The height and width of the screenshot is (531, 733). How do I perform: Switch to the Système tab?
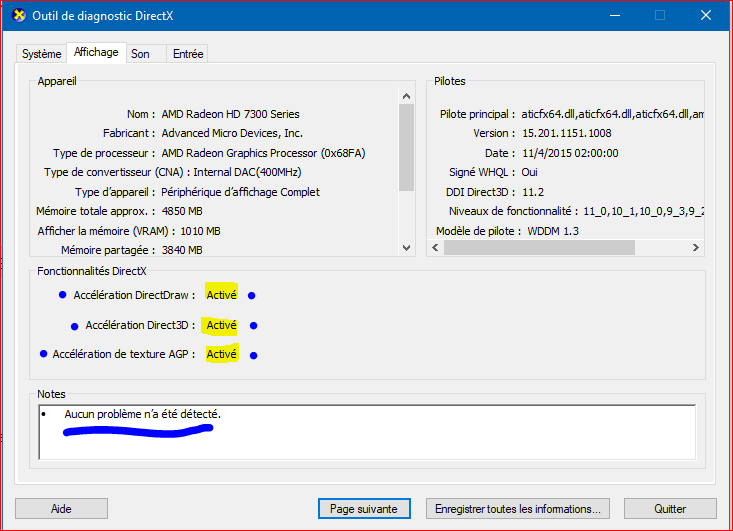(41, 54)
